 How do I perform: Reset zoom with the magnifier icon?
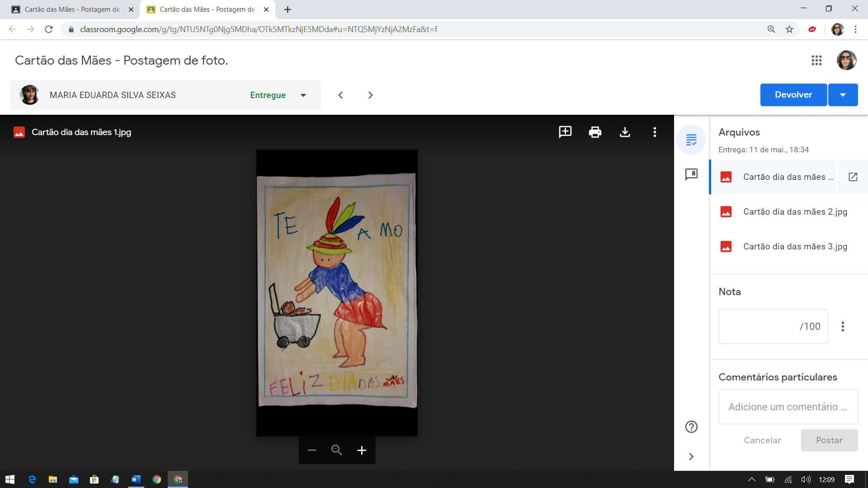tap(336, 450)
